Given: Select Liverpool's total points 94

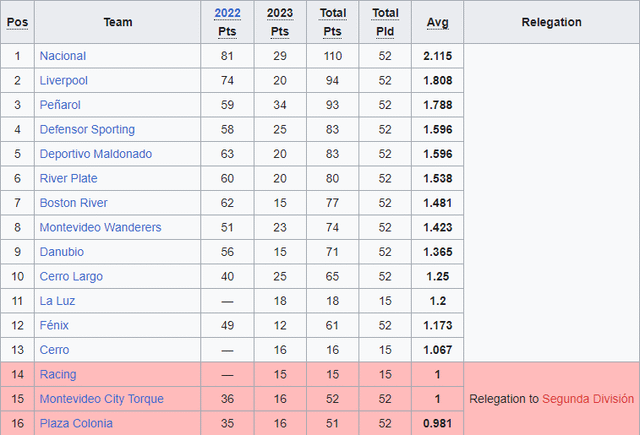Looking at the screenshot, I should (x=333, y=80).
